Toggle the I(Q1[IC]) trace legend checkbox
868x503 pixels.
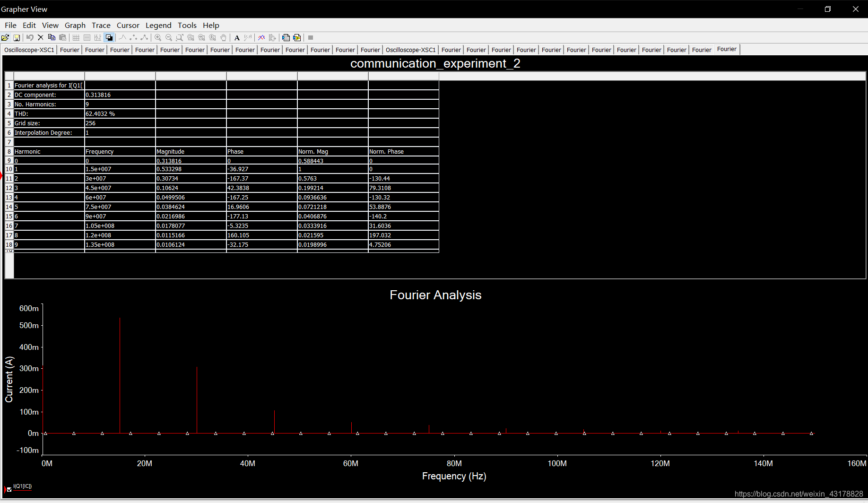(x=9, y=489)
